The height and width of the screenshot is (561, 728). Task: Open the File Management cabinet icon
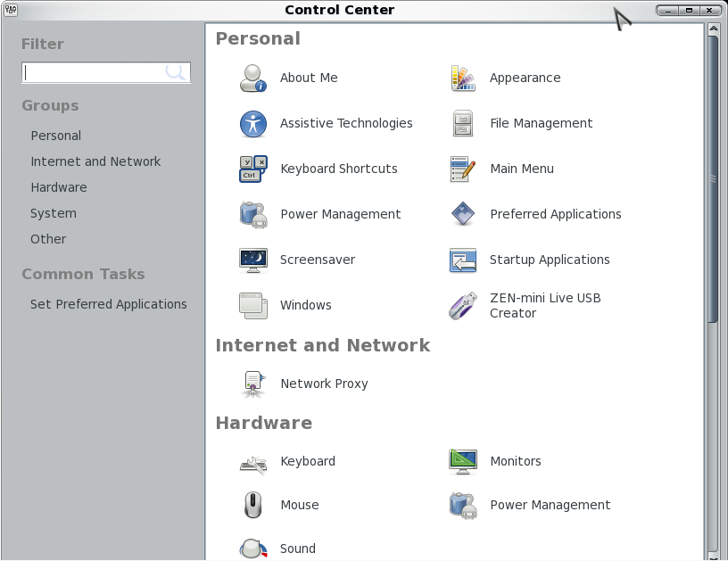click(x=463, y=123)
